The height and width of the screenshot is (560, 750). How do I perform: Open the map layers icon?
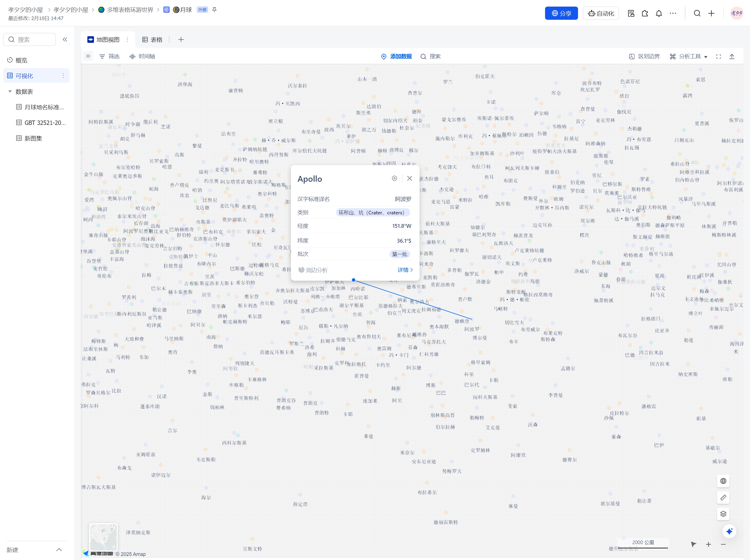723,514
